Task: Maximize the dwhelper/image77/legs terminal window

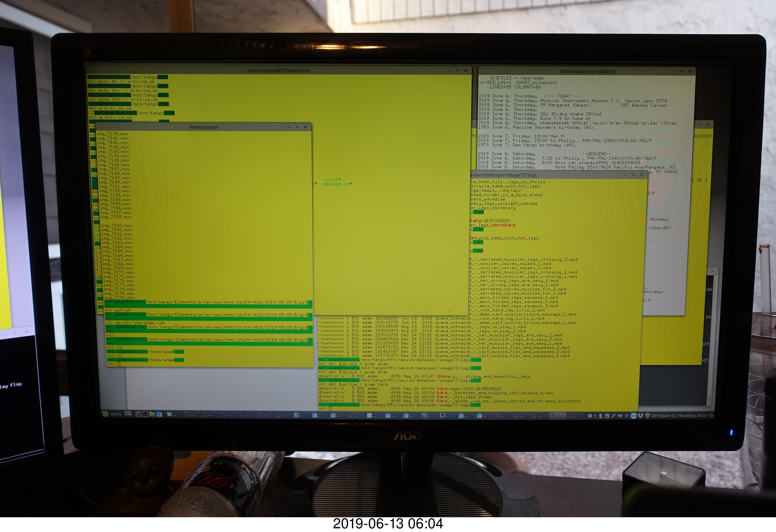Action: pos(633,175)
